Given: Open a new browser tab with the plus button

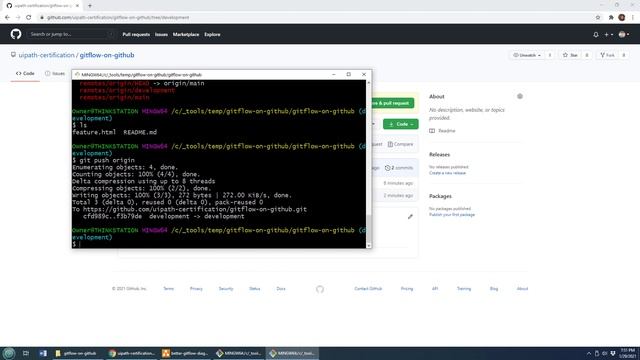Looking at the screenshot, I should point(90,6).
